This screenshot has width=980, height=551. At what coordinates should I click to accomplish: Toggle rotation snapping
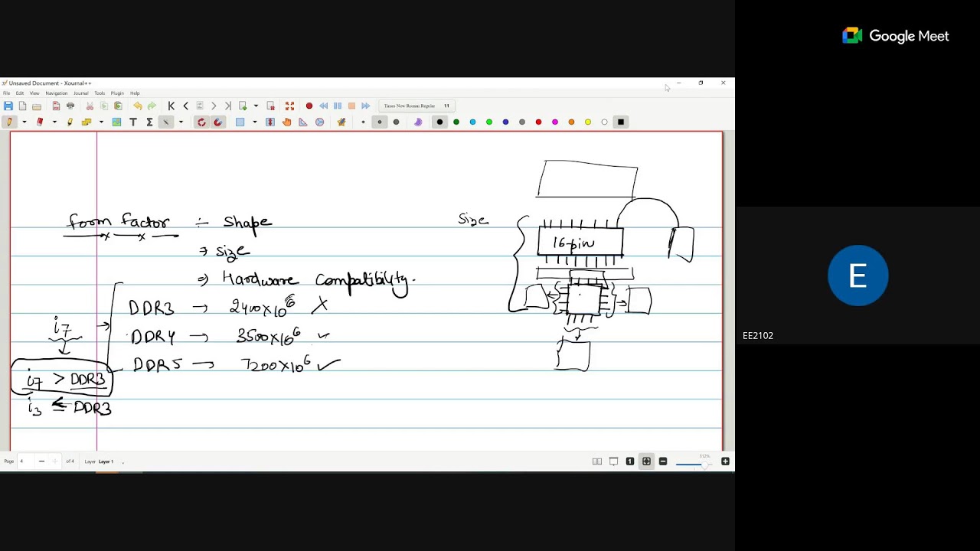201,122
